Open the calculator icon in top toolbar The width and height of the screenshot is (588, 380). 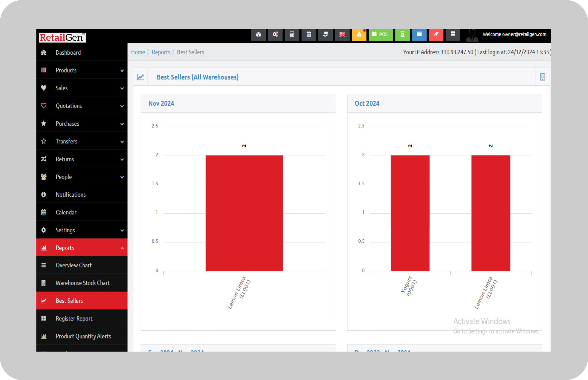pyautogui.click(x=292, y=34)
